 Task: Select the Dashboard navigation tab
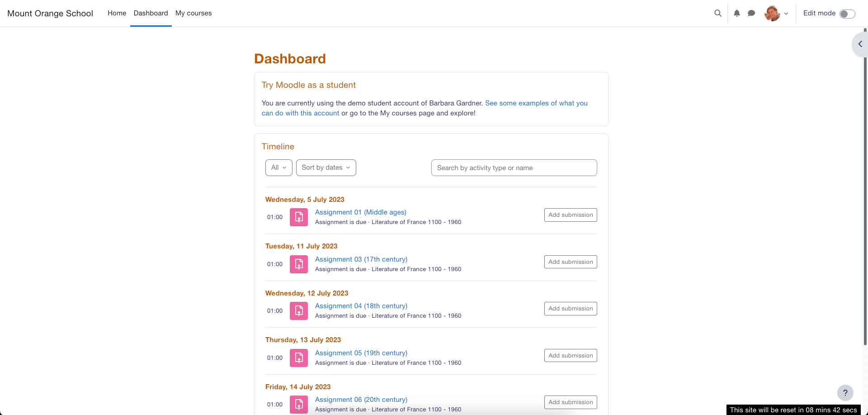coord(151,13)
